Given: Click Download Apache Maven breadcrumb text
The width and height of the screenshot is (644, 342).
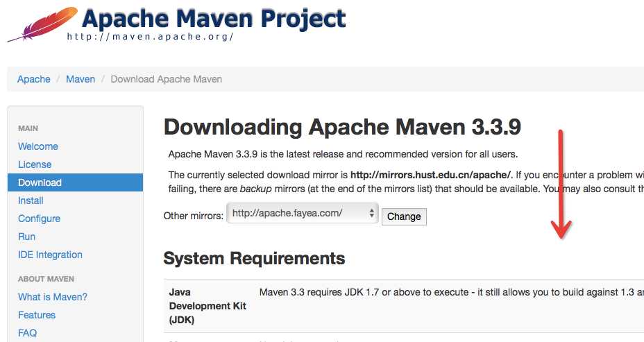Looking at the screenshot, I should point(167,79).
